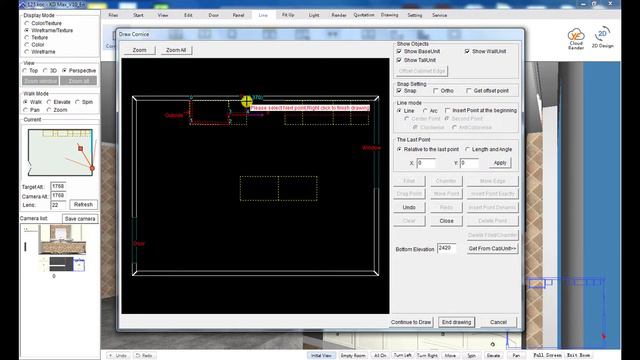The width and height of the screenshot is (640, 360).
Task: Click Exit Room in bottom toolbar
Action: (578, 356)
